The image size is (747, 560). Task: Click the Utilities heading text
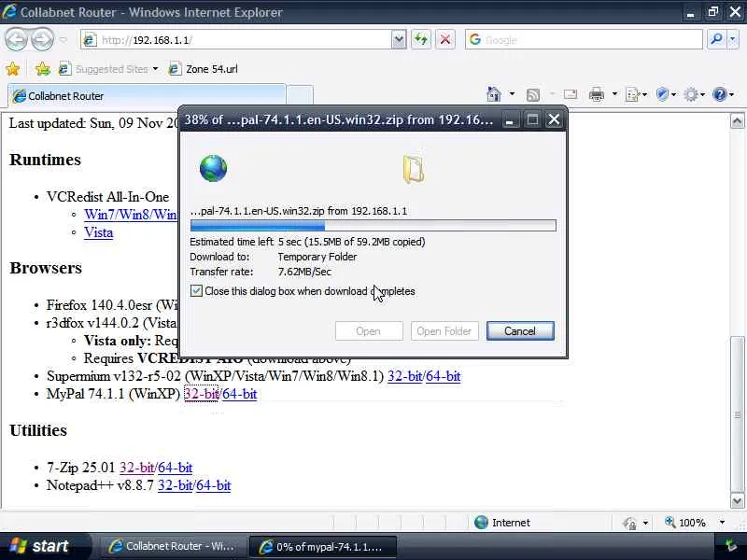point(38,430)
